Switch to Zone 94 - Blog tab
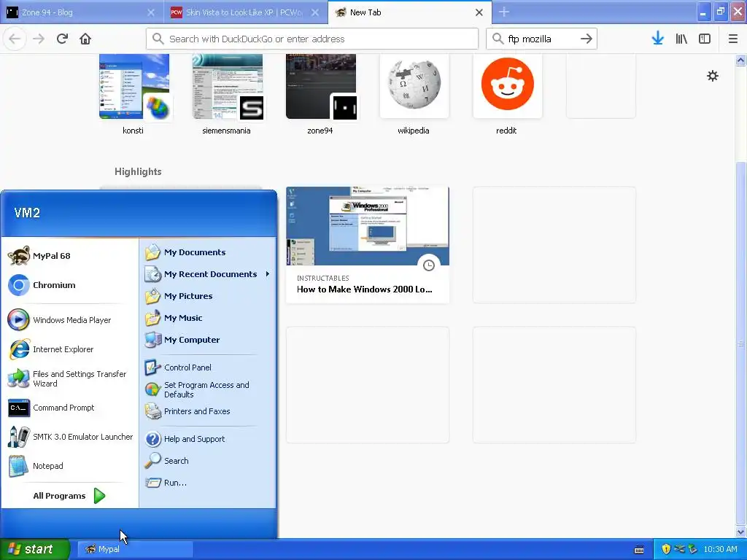 pyautogui.click(x=80, y=12)
